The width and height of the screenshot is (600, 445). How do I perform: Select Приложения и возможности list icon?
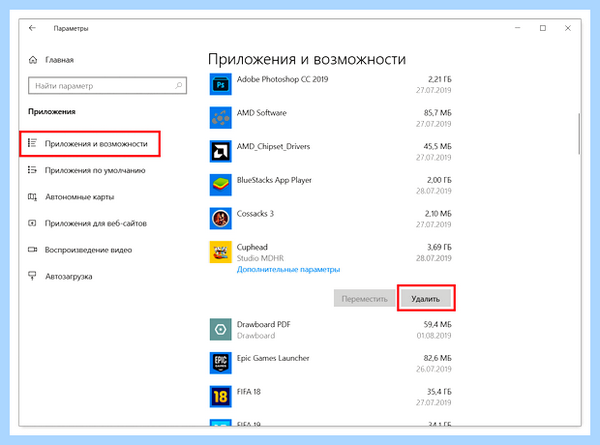point(32,143)
